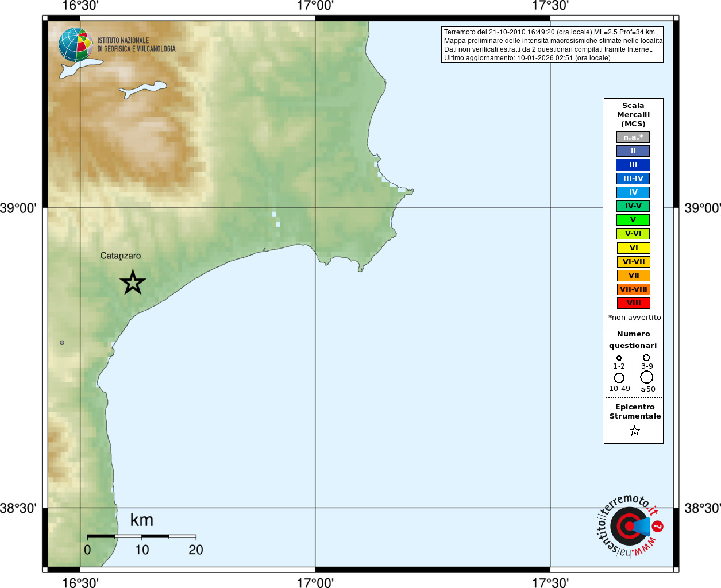Click the earthquake info text box

coord(552,45)
